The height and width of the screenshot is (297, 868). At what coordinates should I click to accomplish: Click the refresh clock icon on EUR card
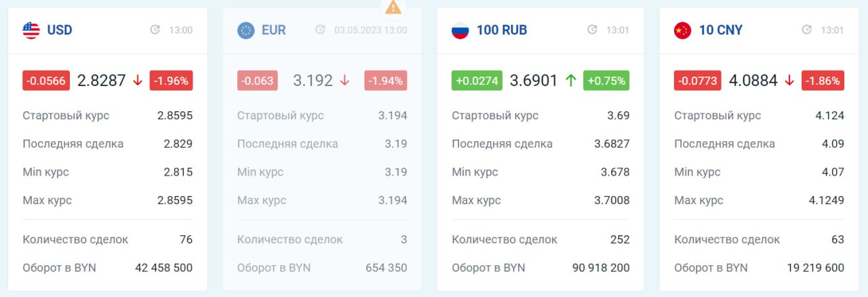(321, 30)
